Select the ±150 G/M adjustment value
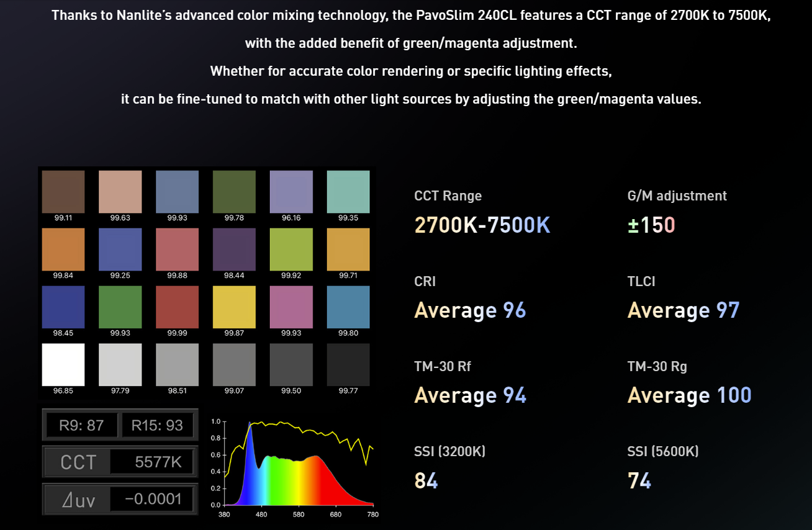 tap(651, 225)
